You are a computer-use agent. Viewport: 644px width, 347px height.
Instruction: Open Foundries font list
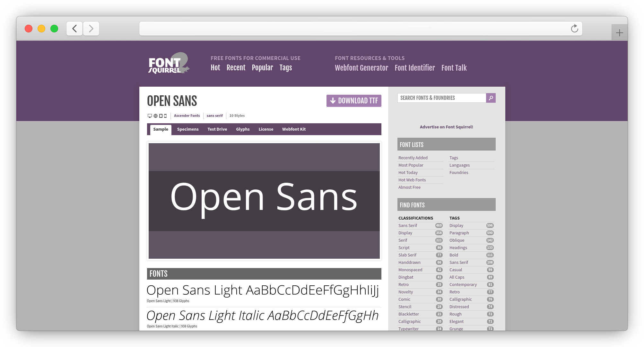(x=459, y=173)
